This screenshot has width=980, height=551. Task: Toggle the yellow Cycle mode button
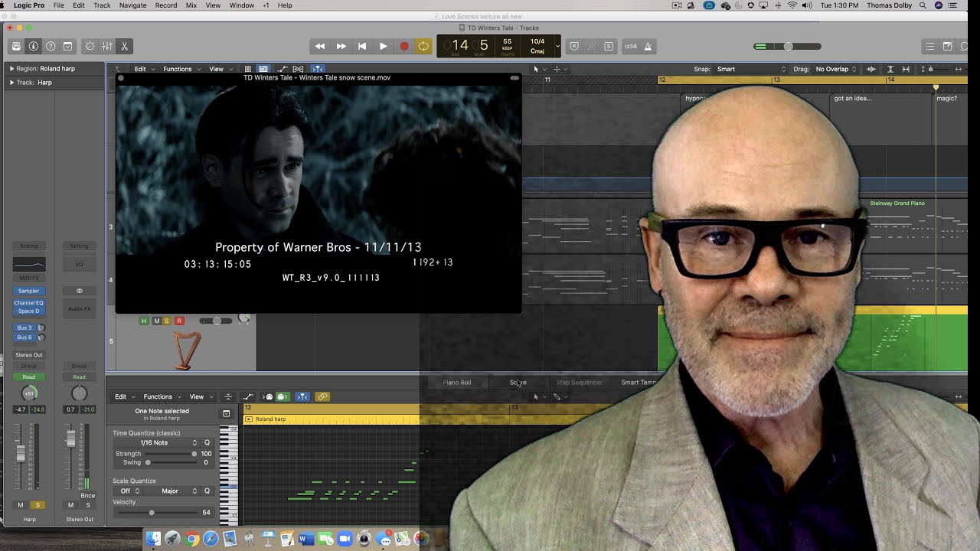[423, 46]
